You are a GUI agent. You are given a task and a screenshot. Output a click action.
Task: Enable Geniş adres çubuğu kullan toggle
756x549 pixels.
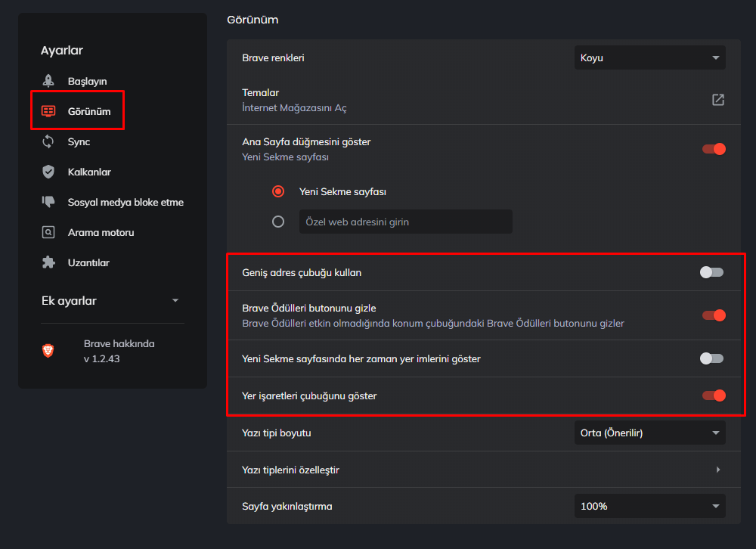tap(711, 272)
